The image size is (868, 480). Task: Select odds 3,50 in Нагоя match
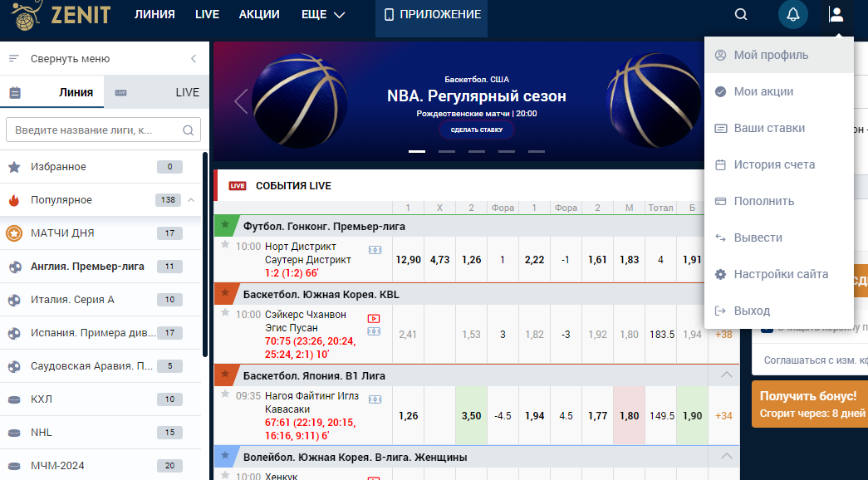[471, 416]
